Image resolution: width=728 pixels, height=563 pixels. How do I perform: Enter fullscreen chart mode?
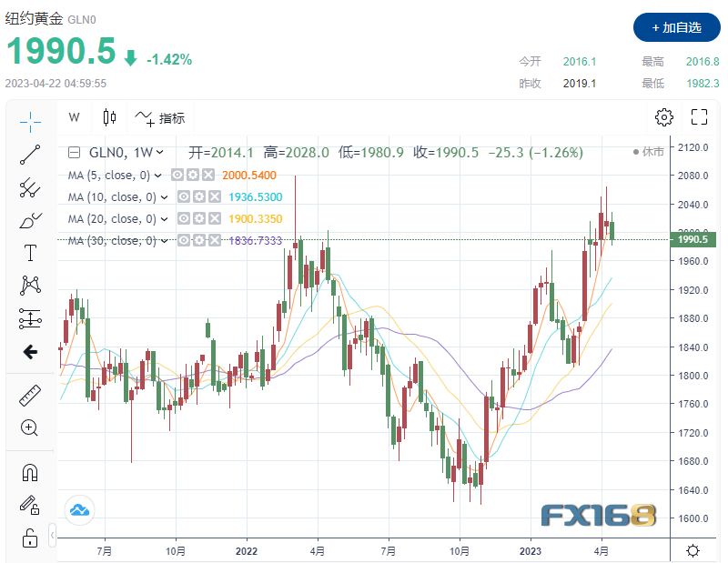(x=699, y=116)
